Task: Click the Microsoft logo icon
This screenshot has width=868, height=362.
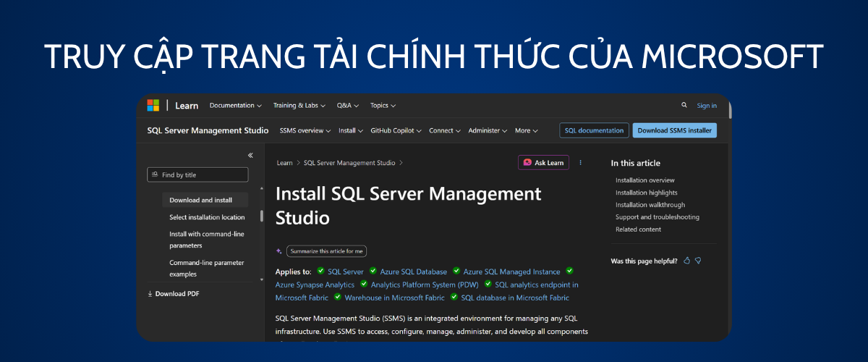Action: pos(153,106)
